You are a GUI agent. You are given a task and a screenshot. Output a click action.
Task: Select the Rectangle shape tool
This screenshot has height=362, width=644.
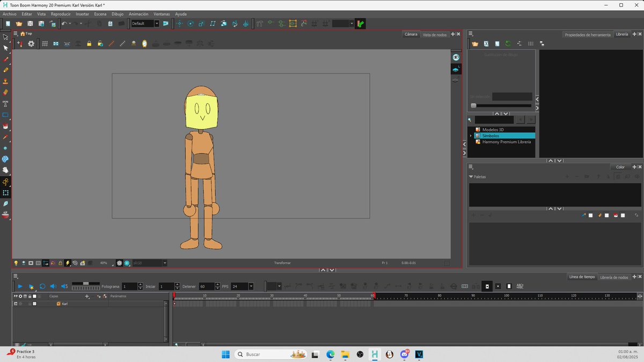point(5,115)
